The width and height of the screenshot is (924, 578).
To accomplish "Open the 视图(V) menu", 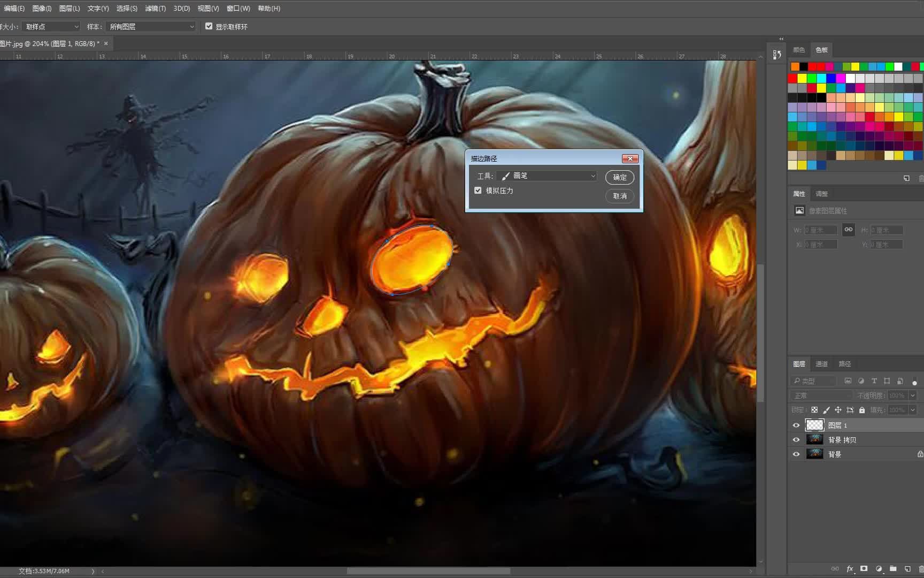I will coord(208,9).
